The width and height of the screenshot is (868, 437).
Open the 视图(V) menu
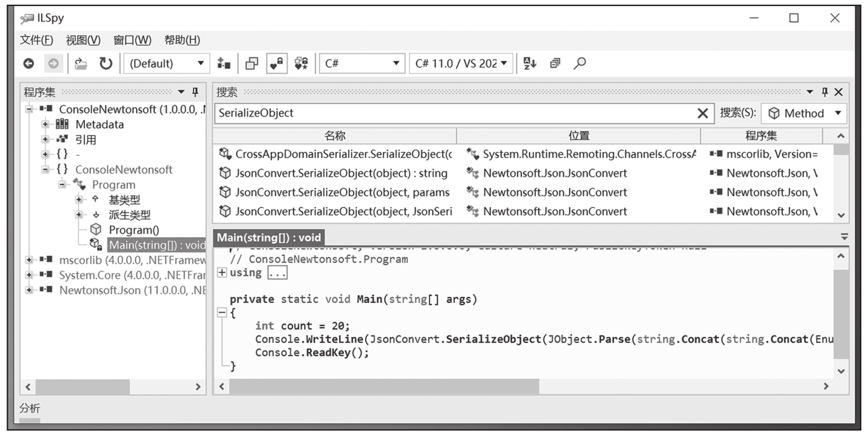click(x=83, y=40)
